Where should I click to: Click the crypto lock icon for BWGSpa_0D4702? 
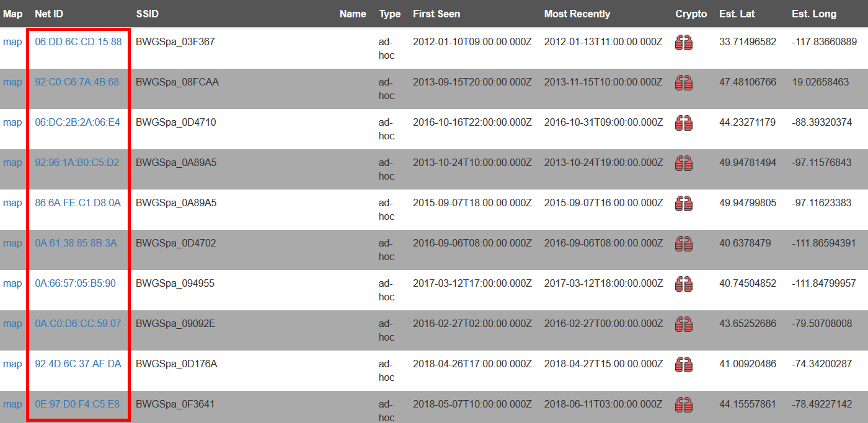tap(683, 244)
